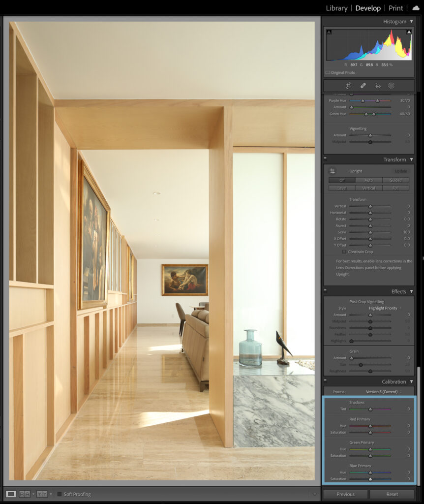Image resolution: width=424 pixels, height=504 pixels.
Task: Click the Transform Horizontal slider
Action: coord(370,213)
